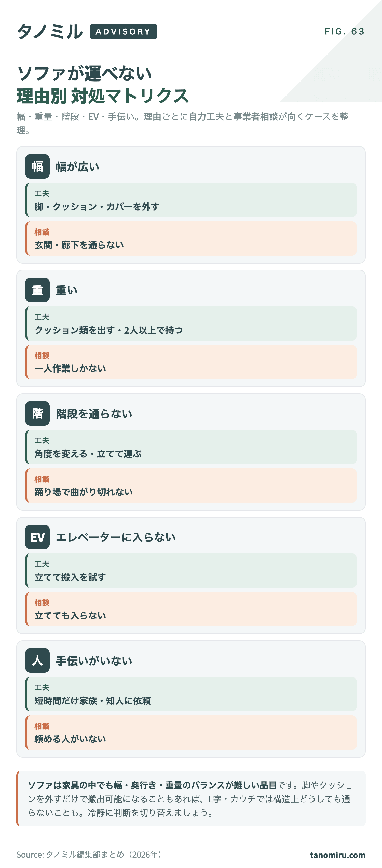The height and width of the screenshot is (868, 382).
Task: Click the エレベーターに入らない section heading
Action: (116, 537)
